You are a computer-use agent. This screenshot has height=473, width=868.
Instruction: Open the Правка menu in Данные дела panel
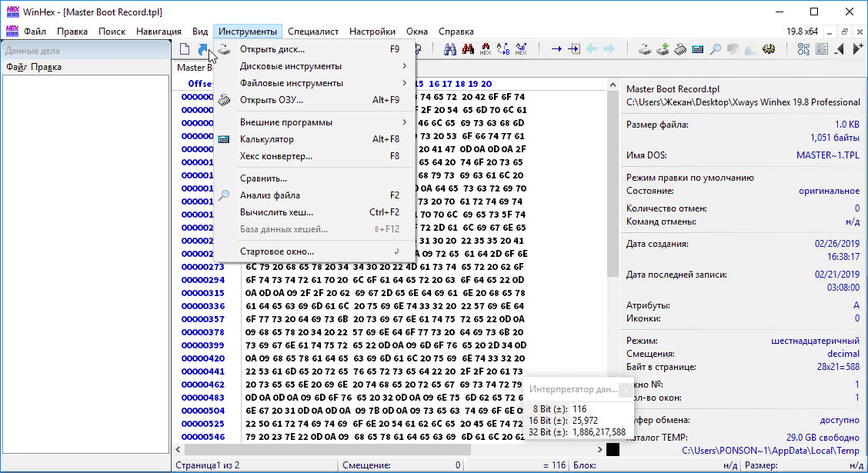(x=46, y=67)
